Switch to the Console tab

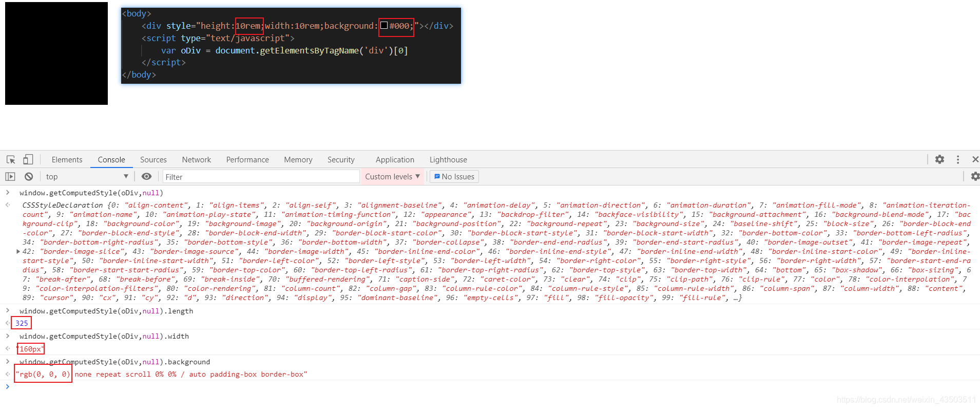111,160
